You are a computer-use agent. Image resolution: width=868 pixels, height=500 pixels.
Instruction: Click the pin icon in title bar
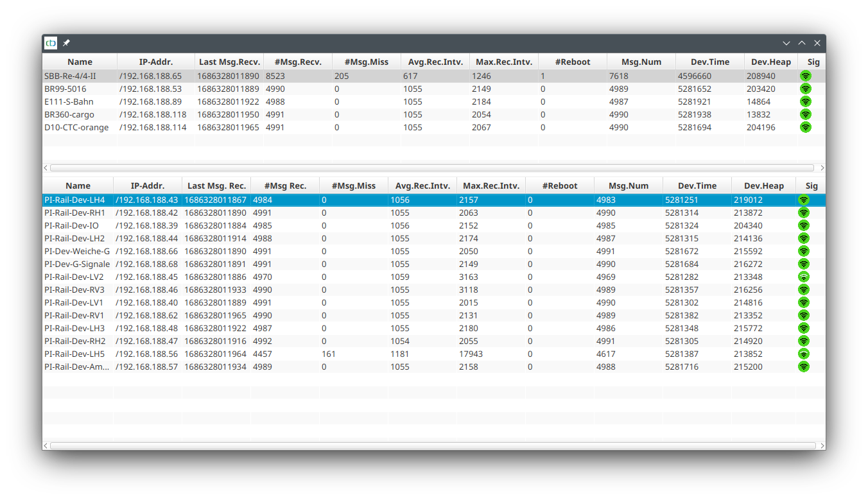[x=66, y=43]
